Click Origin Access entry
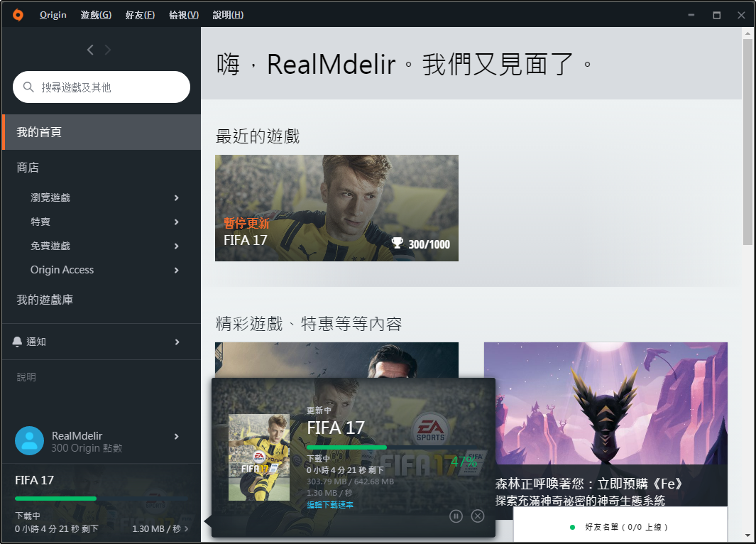 [62, 270]
